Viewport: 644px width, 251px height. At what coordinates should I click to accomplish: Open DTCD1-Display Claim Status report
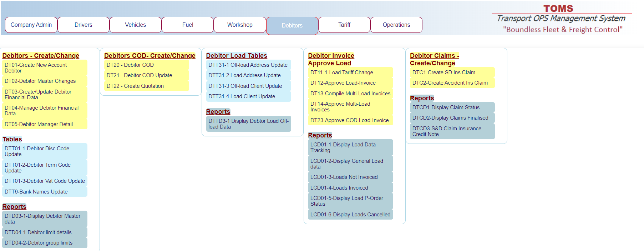pyautogui.click(x=446, y=107)
